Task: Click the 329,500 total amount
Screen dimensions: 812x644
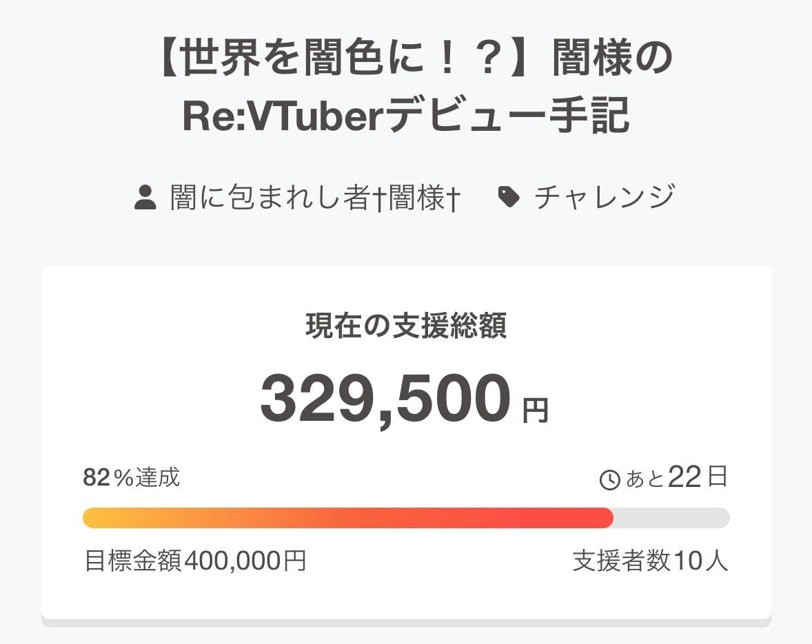Action: pos(385,399)
